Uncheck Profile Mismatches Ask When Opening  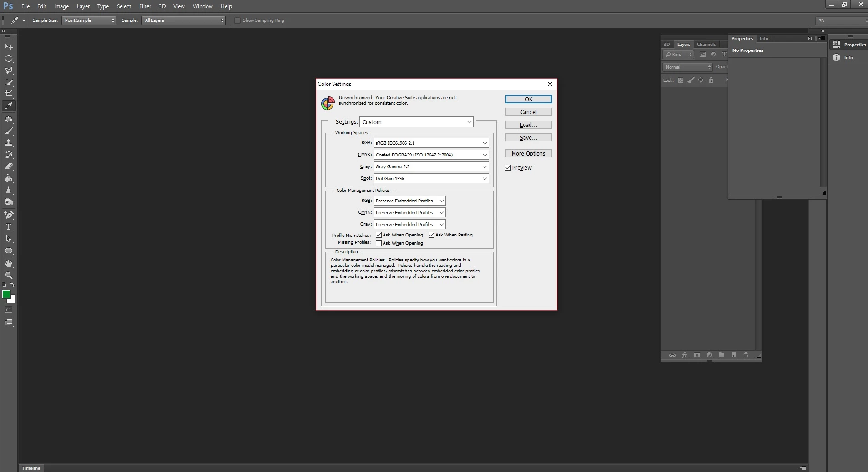coord(378,235)
